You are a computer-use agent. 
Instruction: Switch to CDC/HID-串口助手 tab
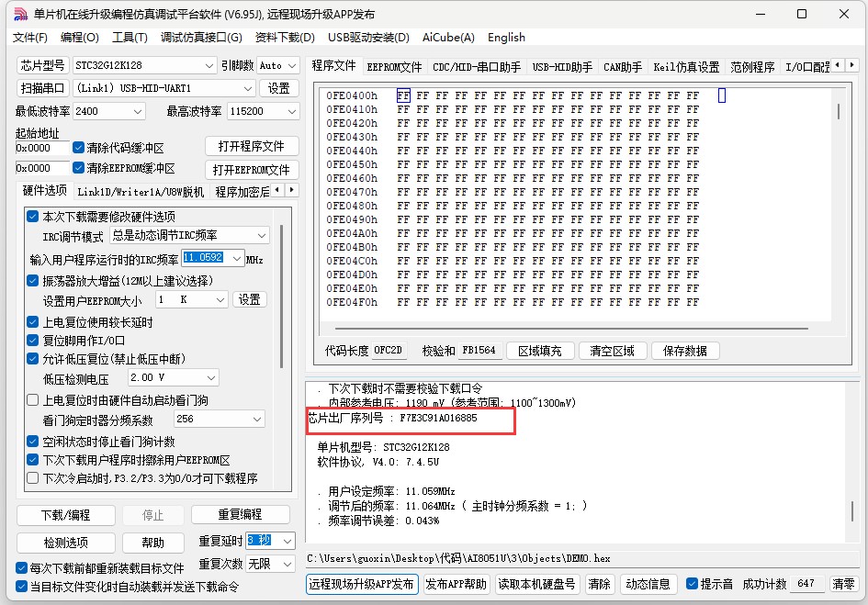click(x=477, y=67)
